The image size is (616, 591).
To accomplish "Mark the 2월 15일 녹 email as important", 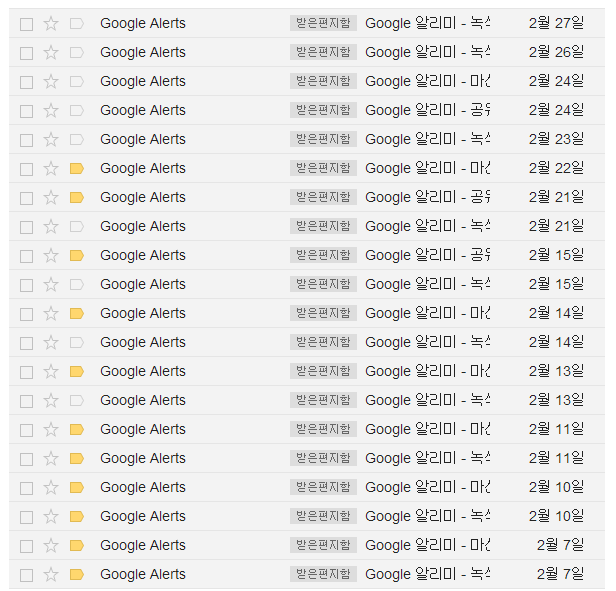I will click(77, 284).
